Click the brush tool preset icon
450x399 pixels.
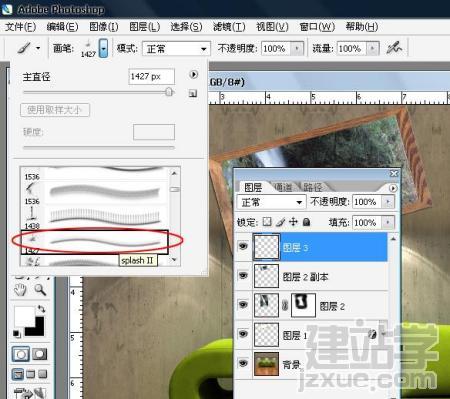[x=24, y=48]
